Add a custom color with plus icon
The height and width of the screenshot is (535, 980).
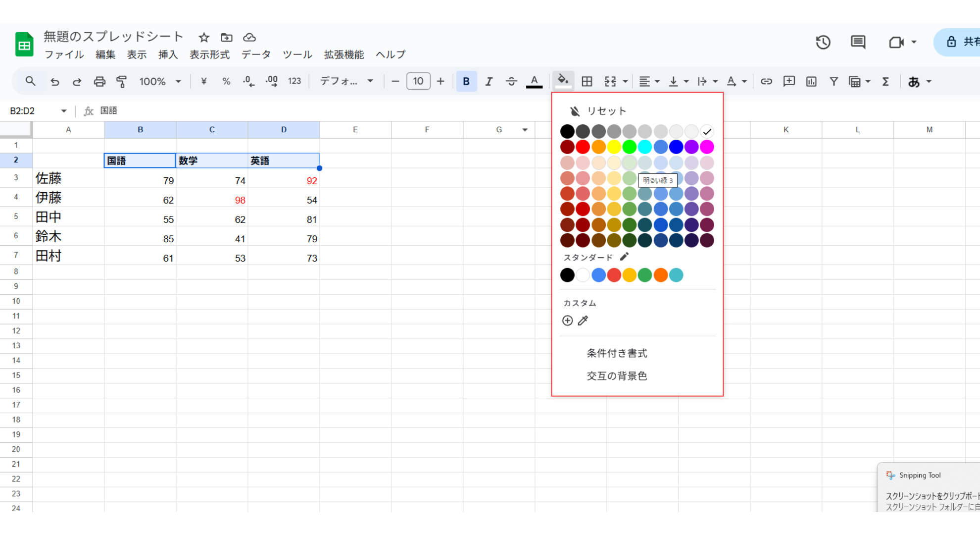click(567, 321)
